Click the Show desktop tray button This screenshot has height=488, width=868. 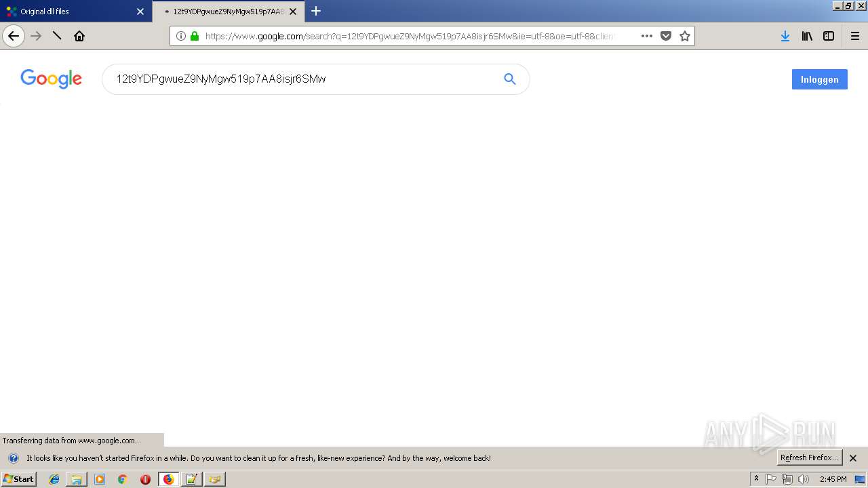tap(861, 479)
